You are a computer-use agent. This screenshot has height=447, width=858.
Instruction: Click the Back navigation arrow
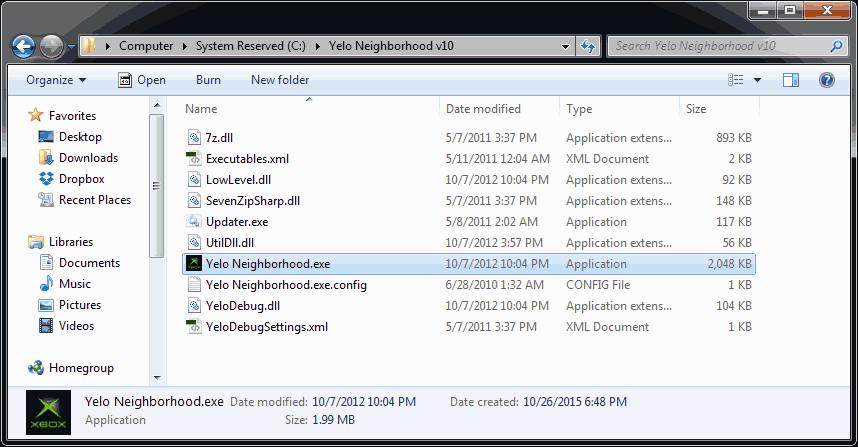[24, 47]
